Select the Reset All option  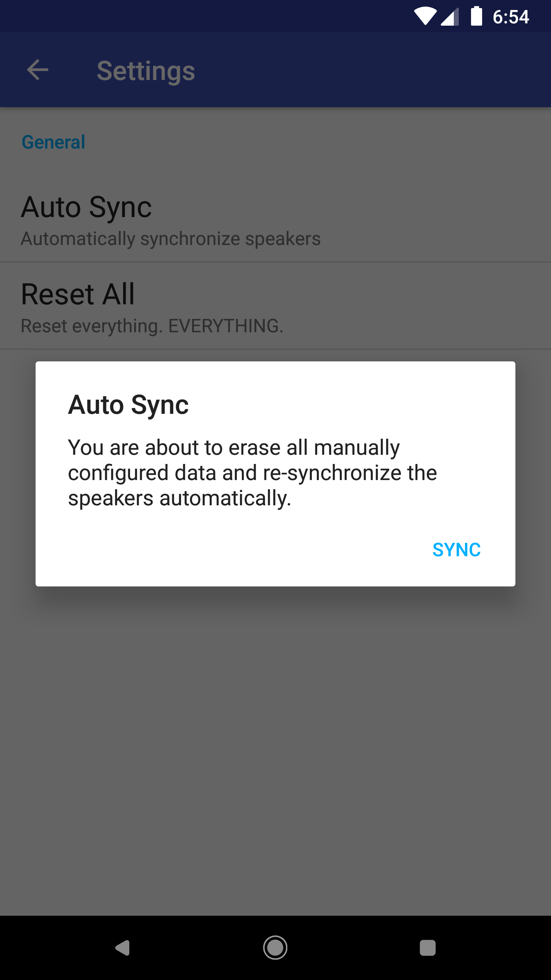tap(275, 306)
